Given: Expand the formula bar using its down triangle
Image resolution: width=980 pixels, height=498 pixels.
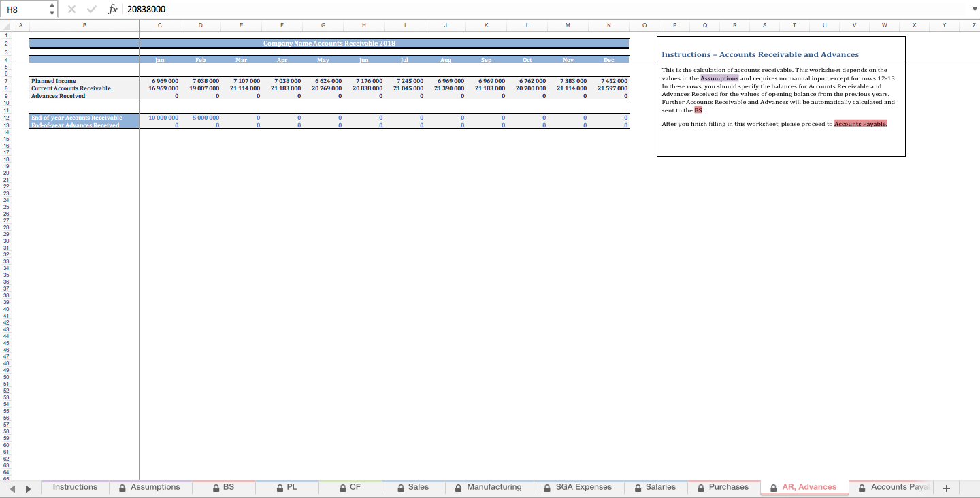Looking at the screenshot, I should tap(975, 9).
